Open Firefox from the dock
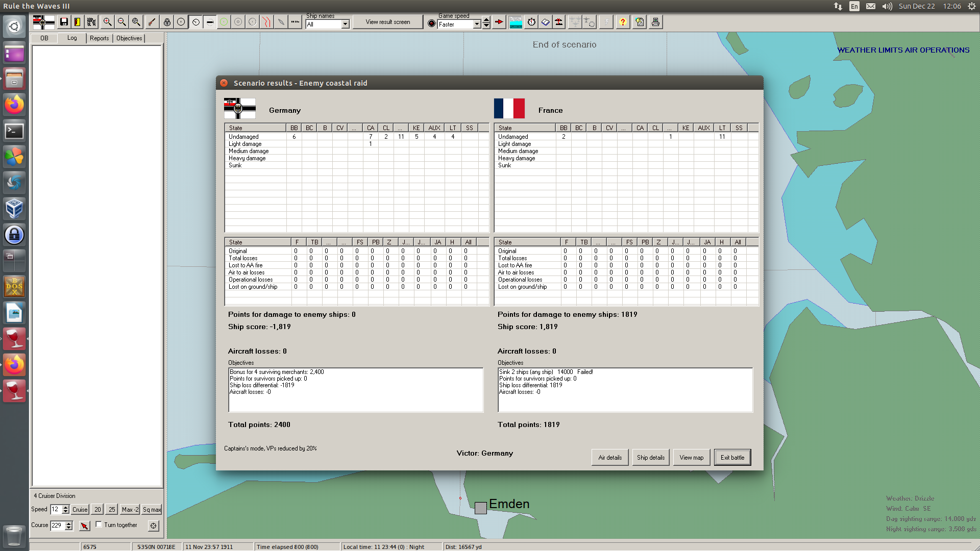Viewport: 980px width, 551px height. click(x=14, y=105)
